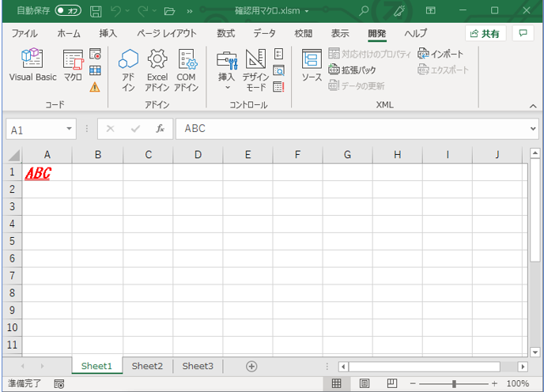The width and height of the screenshot is (544, 392).
Task: Open the Redo history dropdown
Action: click(154, 11)
